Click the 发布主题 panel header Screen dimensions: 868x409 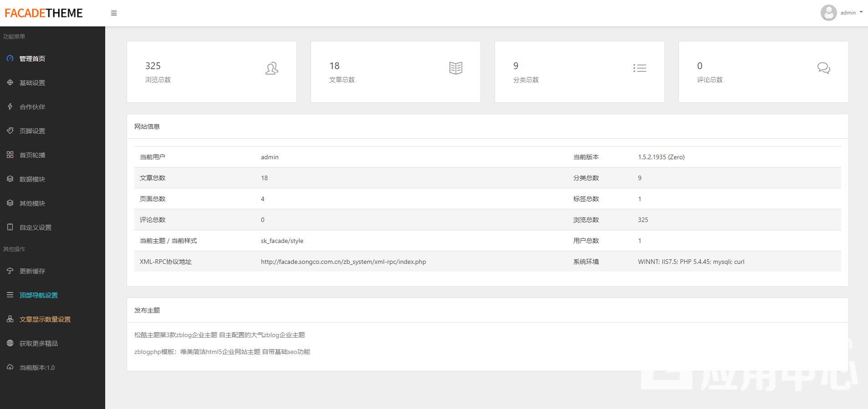pos(487,310)
